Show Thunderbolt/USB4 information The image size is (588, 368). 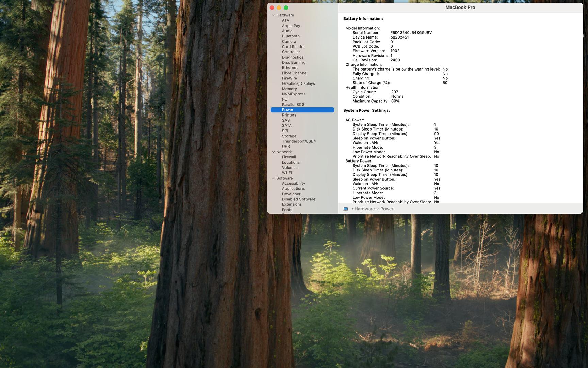pyautogui.click(x=299, y=141)
